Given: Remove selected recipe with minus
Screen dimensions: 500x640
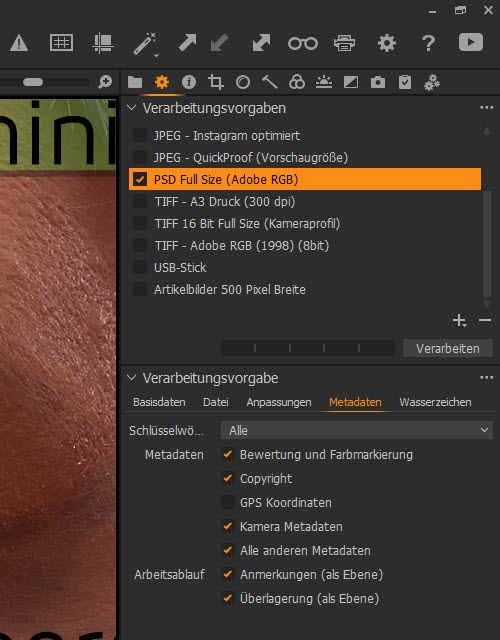Looking at the screenshot, I should tap(485, 320).
